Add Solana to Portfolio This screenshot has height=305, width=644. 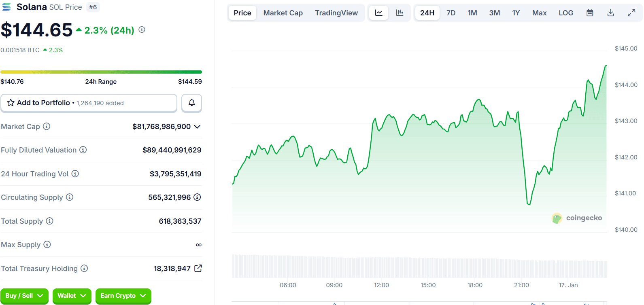point(89,103)
